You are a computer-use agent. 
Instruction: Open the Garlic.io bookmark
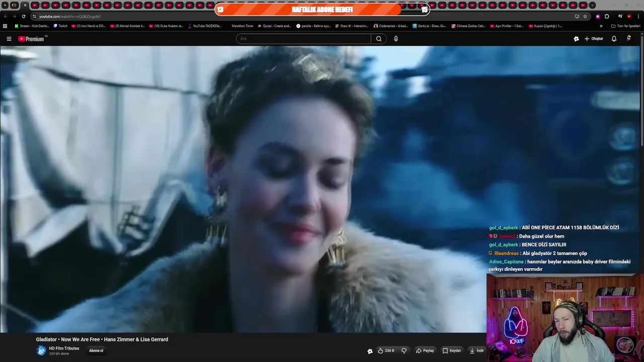(429, 26)
